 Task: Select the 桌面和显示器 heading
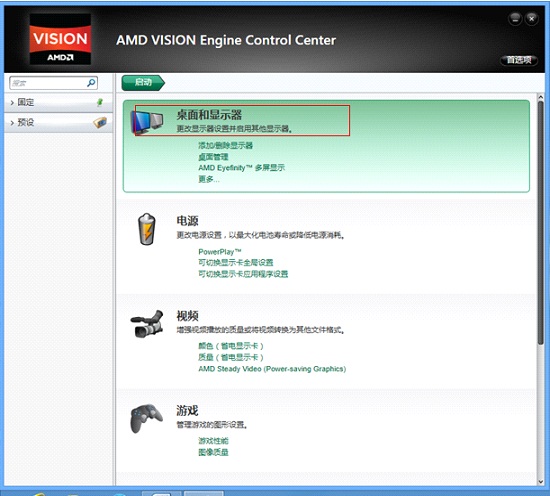tap(209, 115)
